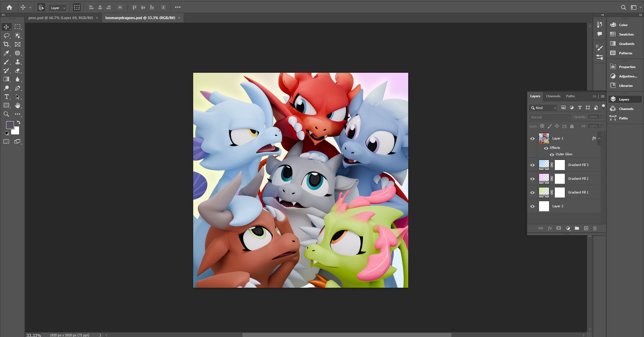Screen dimensions: 644x337
Task: Select the Clone Stamp tool
Action: coord(17,62)
